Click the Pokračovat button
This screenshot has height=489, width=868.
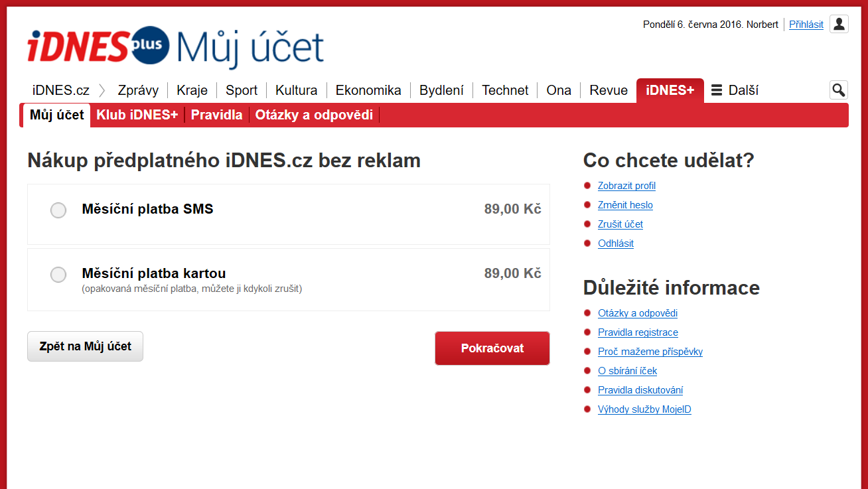[492, 348]
